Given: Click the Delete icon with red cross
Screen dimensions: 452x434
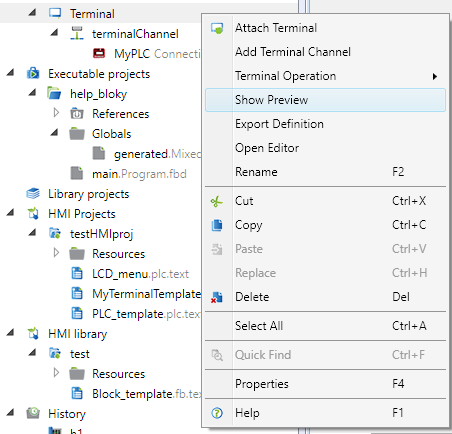Looking at the screenshot, I should [217, 297].
